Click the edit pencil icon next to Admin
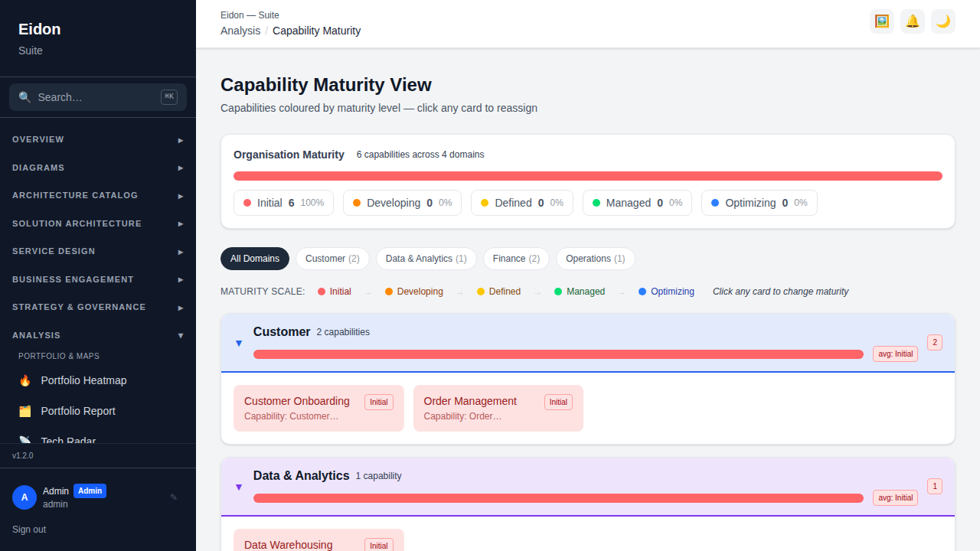Image resolution: width=980 pixels, height=551 pixels. pyautogui.click(x=174, y=497)
